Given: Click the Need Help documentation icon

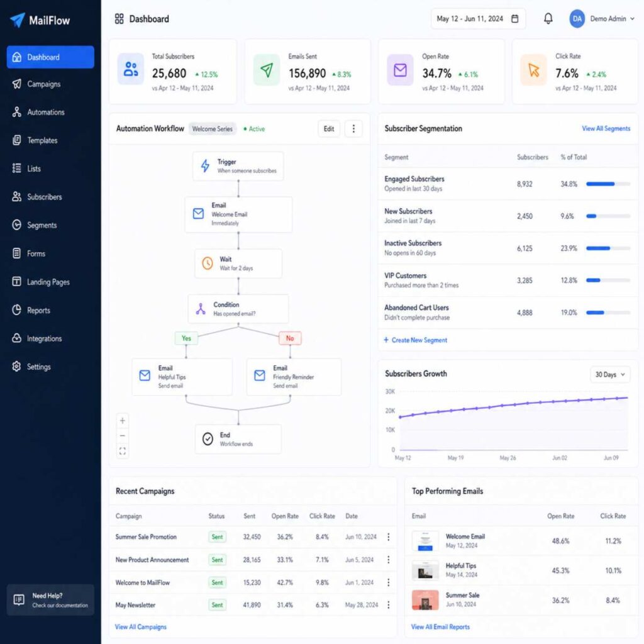Looking at the screenshot, I should click(x=19, y=599).
